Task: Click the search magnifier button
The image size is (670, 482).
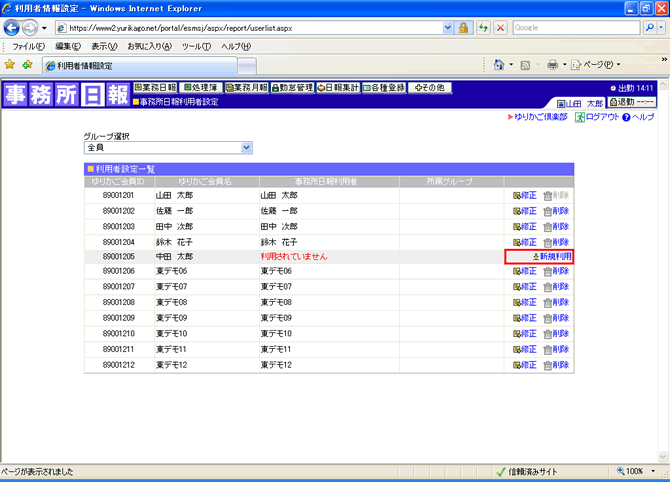Action: 649,28
